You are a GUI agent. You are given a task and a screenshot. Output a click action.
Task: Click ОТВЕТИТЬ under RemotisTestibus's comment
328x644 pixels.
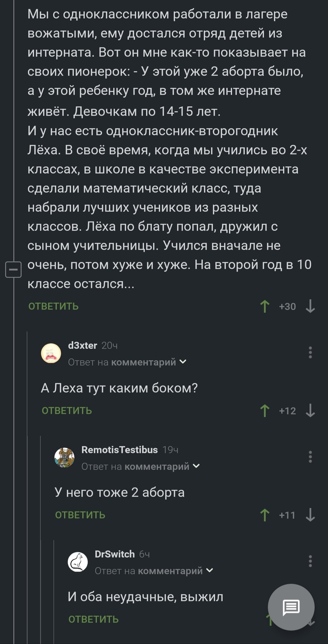pyautogui.click(x=80, y=514)
